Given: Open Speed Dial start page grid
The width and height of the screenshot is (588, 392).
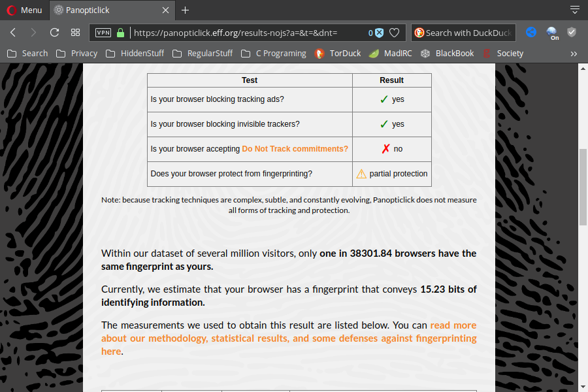Looking at the screenshot, I should [x=75, y=33].
